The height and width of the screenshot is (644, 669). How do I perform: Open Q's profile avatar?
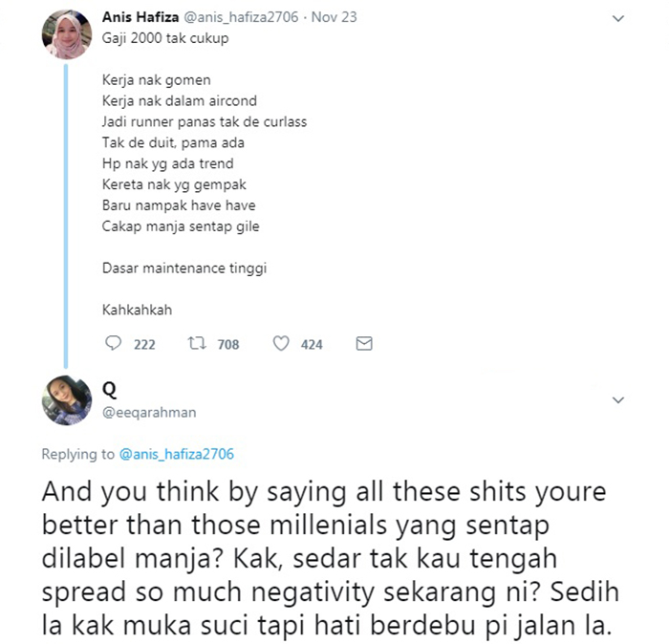66,400
